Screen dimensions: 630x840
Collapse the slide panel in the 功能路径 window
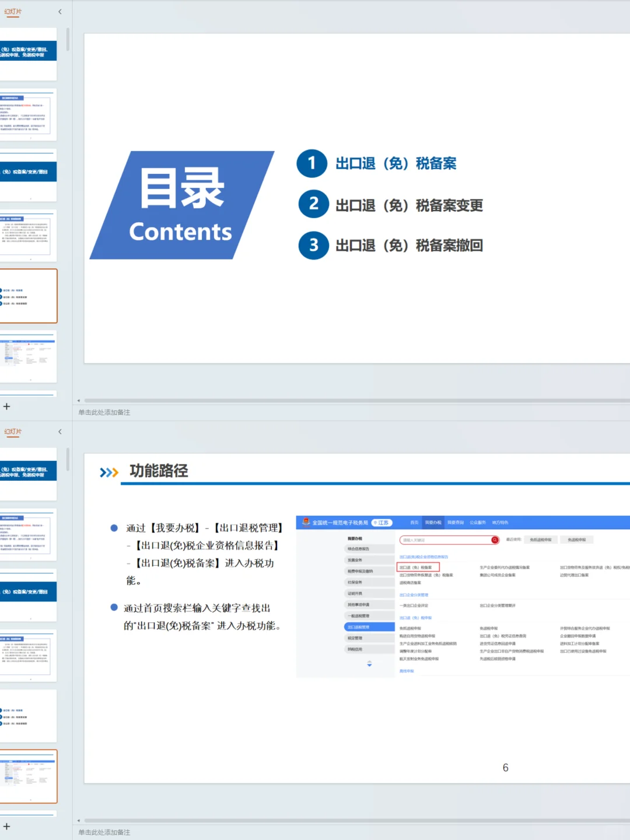[x=60, y=432]
